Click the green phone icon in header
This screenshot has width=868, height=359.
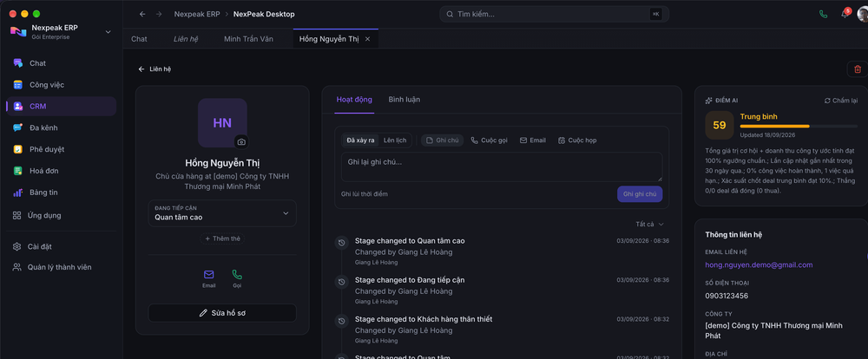click(823, 15)
